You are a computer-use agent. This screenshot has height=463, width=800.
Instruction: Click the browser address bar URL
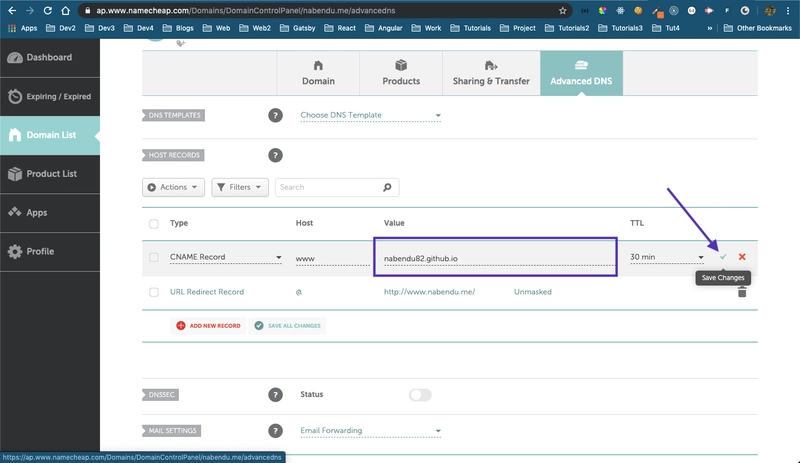[245, 10]
